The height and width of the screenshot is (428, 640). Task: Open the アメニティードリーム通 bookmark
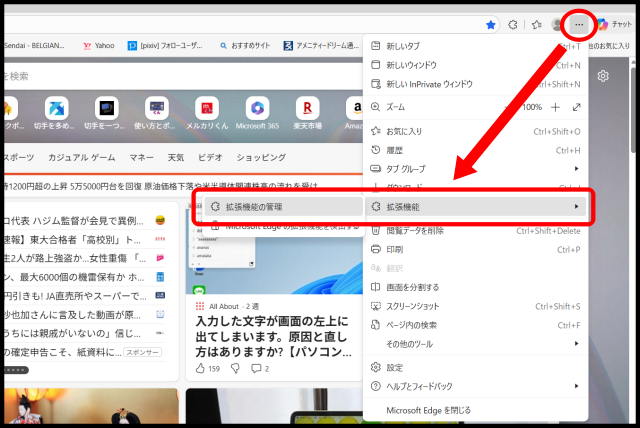(321, 46)
